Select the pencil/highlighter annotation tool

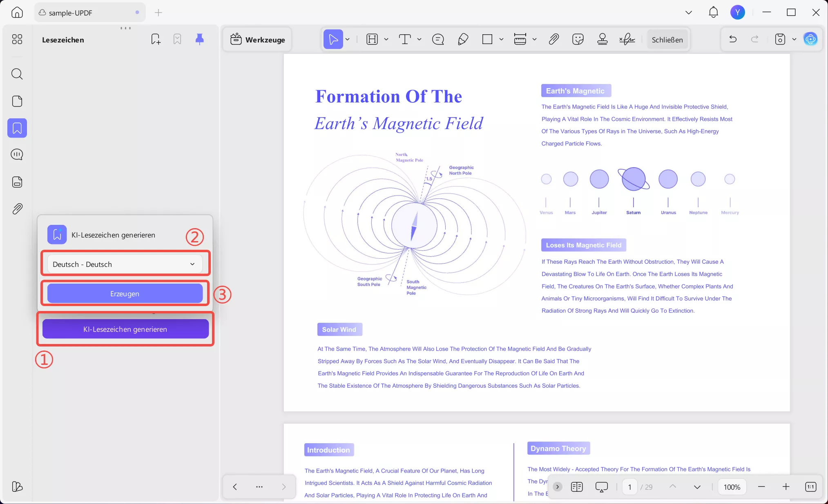tap(463, 39)
